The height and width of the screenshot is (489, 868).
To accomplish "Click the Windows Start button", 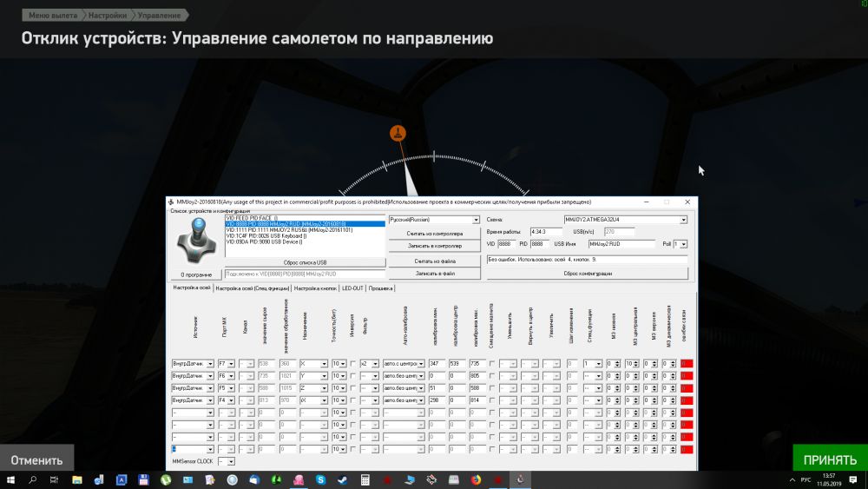I will 10,479.
